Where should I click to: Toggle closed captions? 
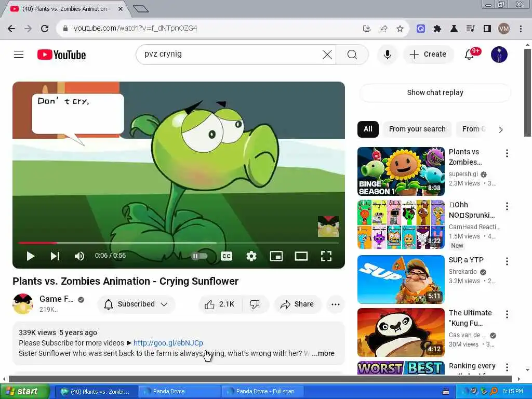(x=227, y=256)
